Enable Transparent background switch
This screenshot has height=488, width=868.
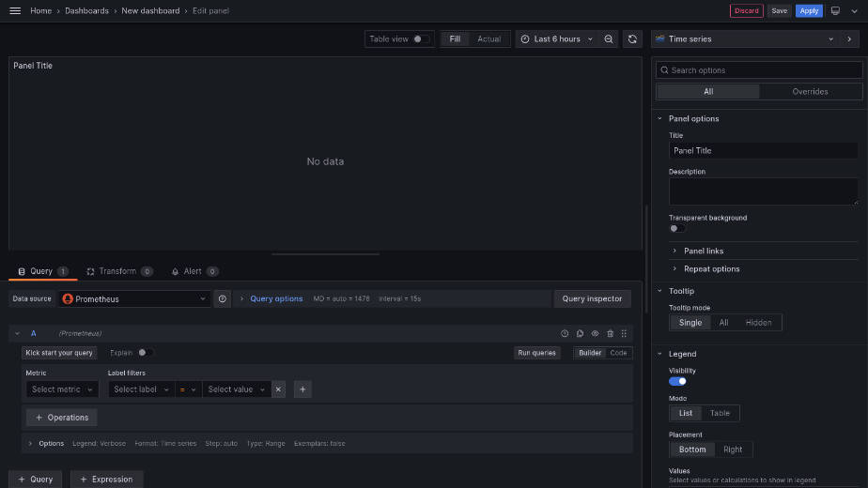(677, 228)
